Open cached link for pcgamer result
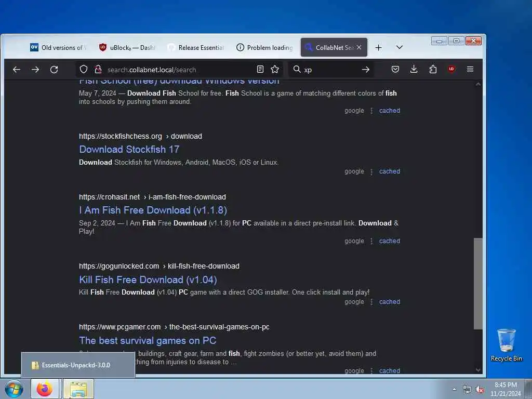Screen dimensions: 532x399 pyautogui.click(x=390, y=371)
